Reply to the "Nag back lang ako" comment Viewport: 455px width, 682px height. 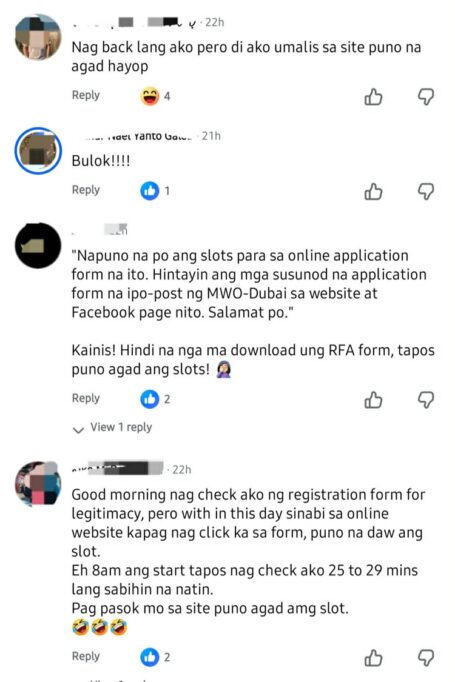point(86,95)
